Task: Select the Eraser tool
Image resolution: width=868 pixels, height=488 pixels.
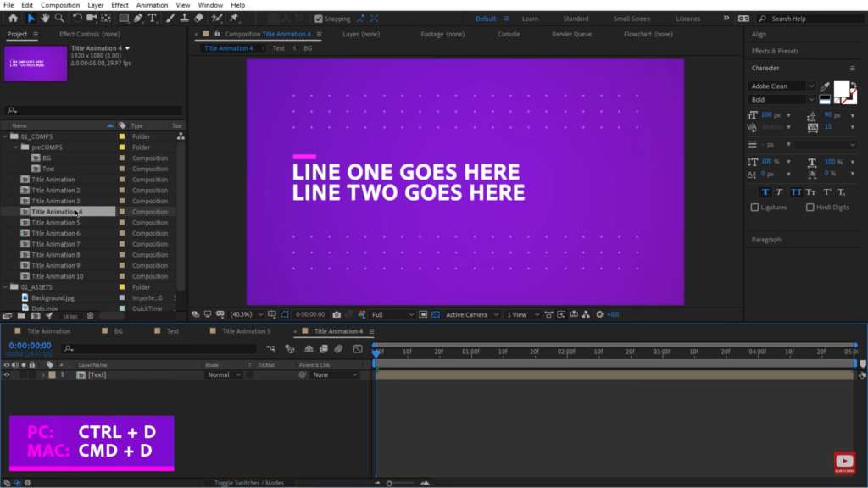Action: pyautogui.click(x=198, y=19)
